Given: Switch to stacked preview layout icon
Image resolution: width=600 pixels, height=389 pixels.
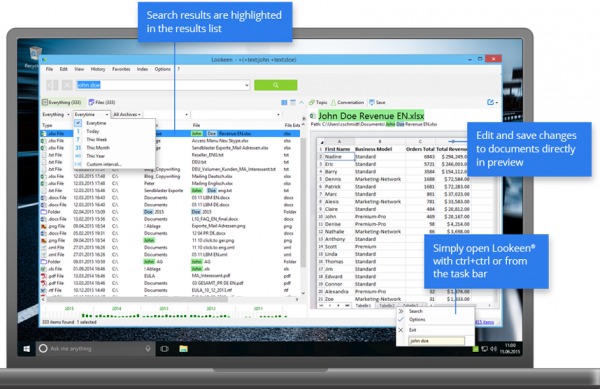Looking at the screenshot, I should point(293,103).
